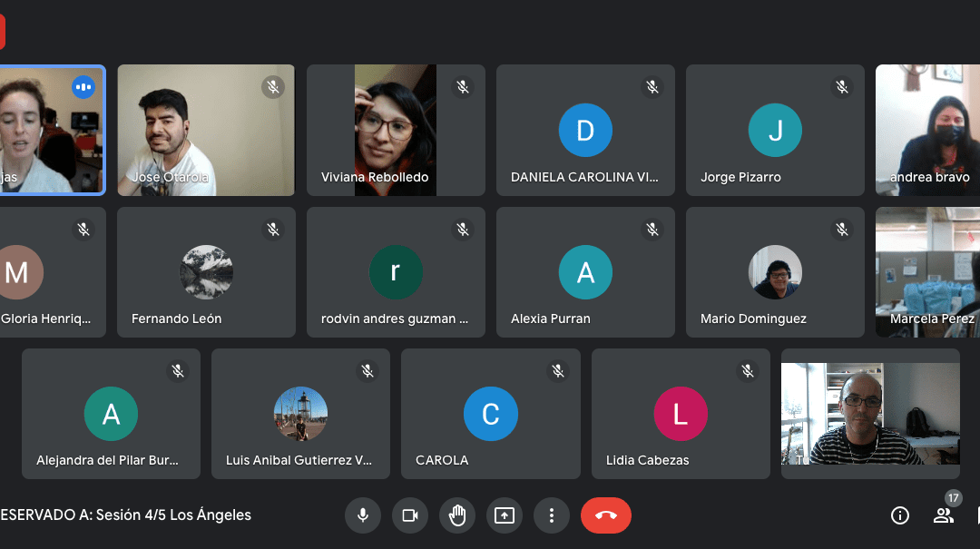Click the muted mic icon on DANIELA CAROLINA's tile

click(x=652, y=87)
